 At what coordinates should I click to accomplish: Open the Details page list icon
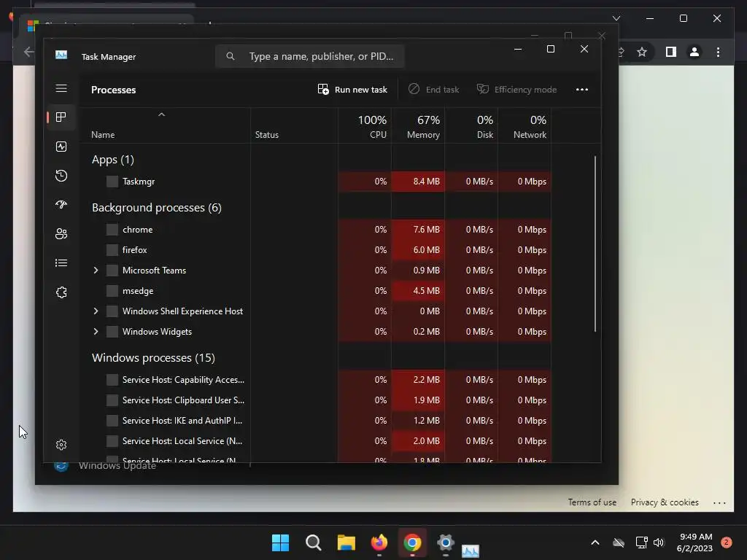(x=61, y=262)
